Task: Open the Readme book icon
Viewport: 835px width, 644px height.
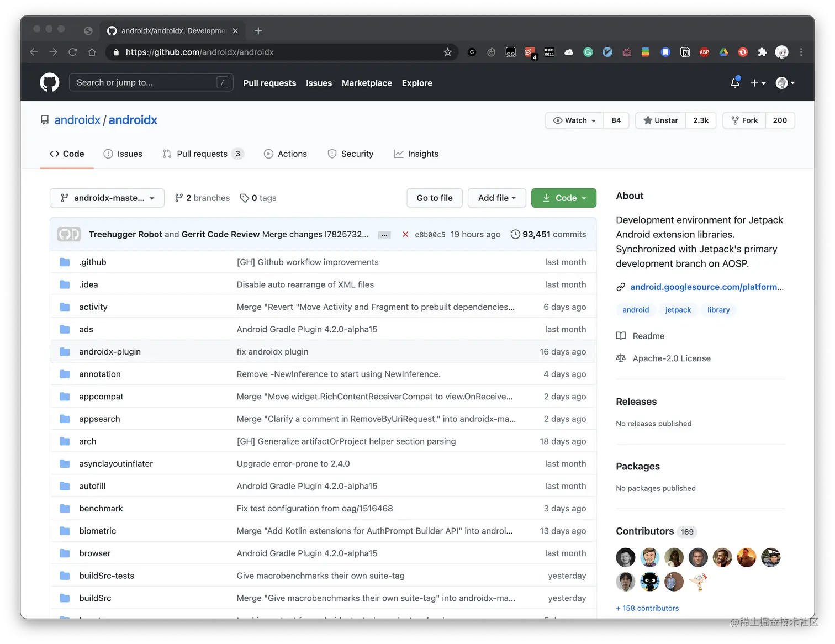Action: point(621,336)
